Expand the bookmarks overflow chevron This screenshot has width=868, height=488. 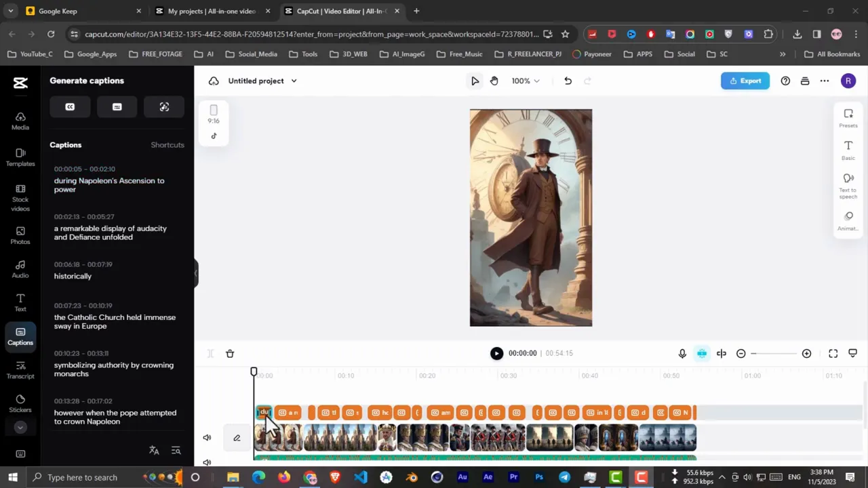click(783, 54)
